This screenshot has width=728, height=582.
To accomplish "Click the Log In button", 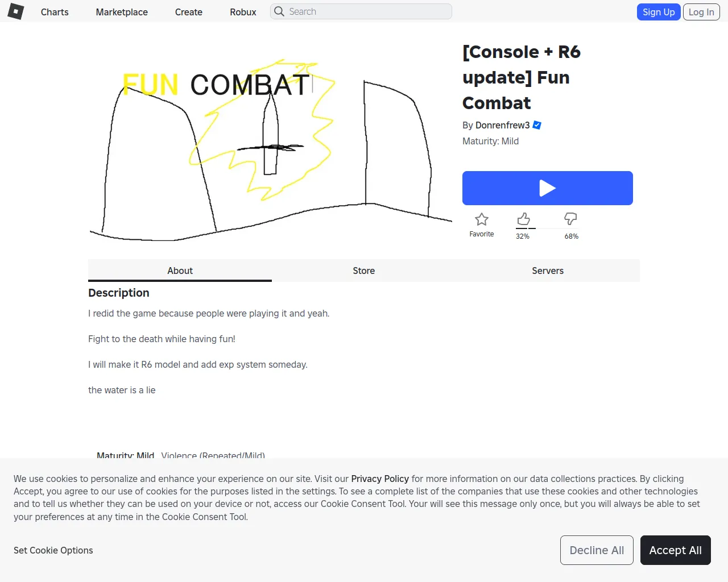I will click(x=701, y=12).
